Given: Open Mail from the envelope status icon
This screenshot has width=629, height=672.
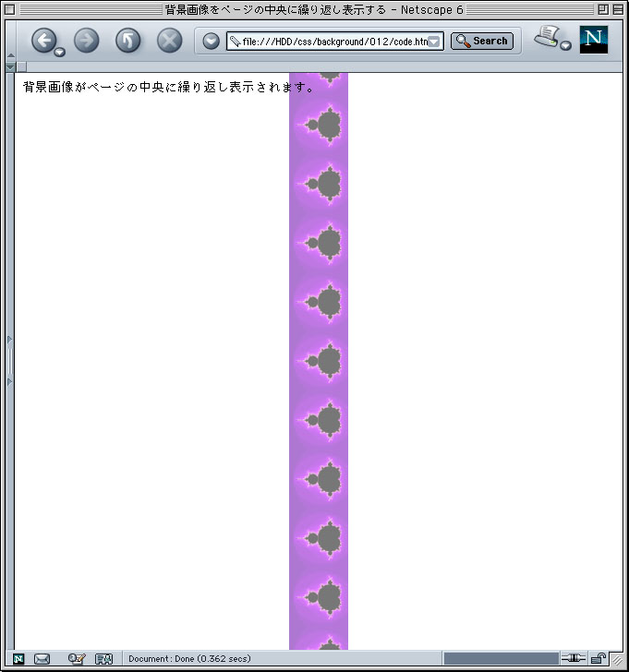Looking at the screenshot, I should coord(42,659).
